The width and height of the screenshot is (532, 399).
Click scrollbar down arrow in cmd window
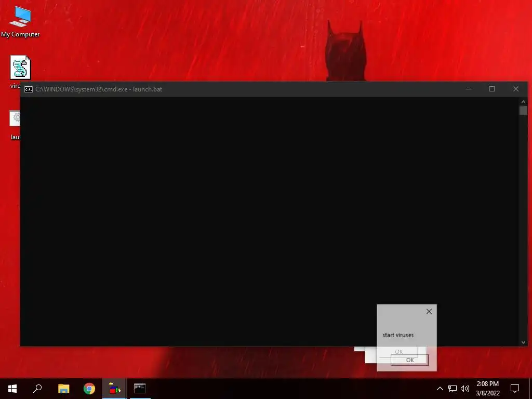coord(523,342)
